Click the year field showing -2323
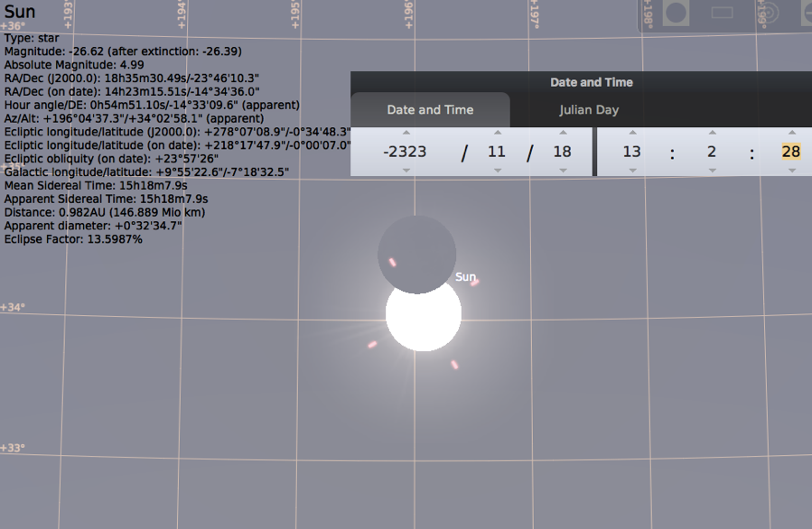Viewport: 812px width, 529px height. (406, 152)
